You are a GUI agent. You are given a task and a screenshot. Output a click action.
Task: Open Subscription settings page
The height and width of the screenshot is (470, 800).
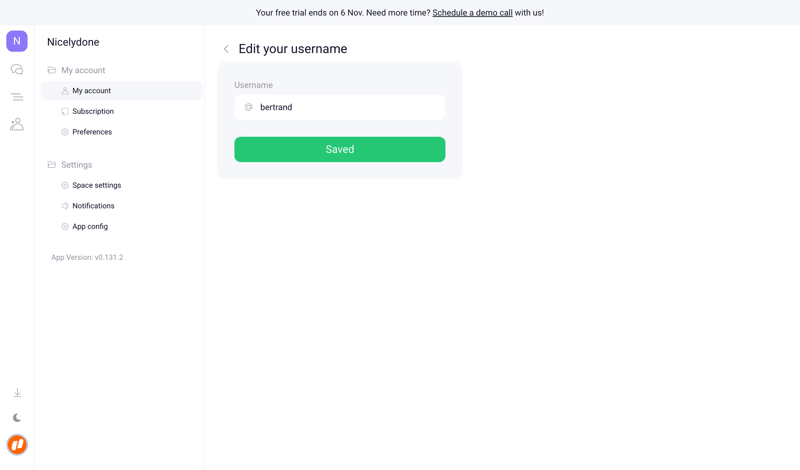click(x=93, y=111)
